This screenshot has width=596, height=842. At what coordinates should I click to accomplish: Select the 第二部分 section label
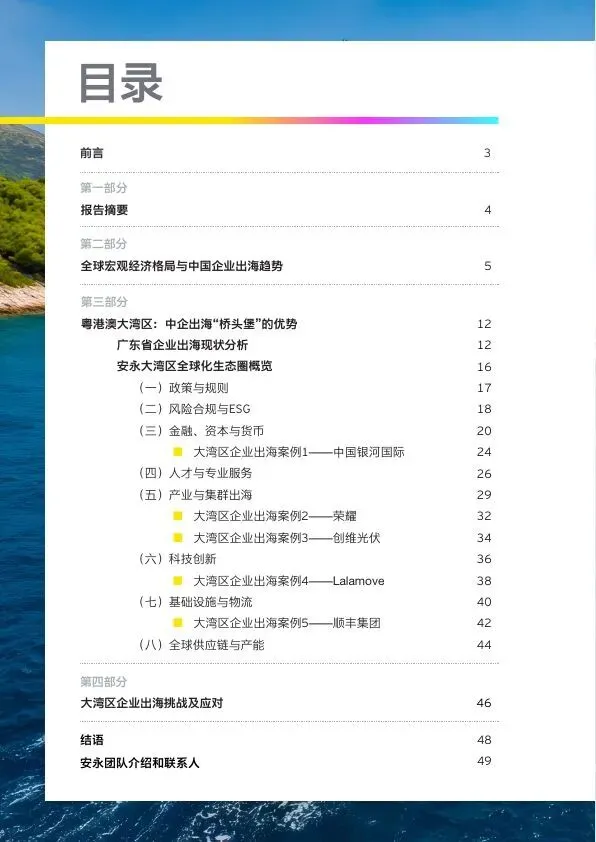click(x=104, y=244)
